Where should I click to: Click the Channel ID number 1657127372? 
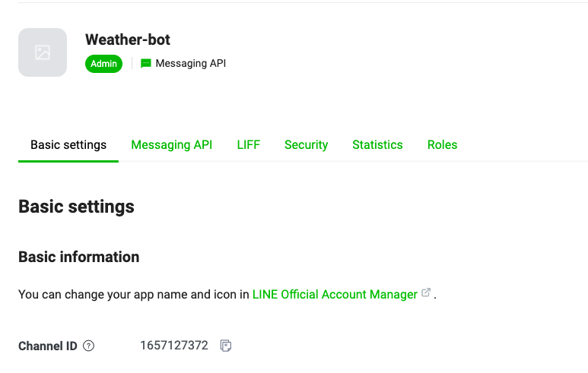pyautogui.click(x=174, y=346)
